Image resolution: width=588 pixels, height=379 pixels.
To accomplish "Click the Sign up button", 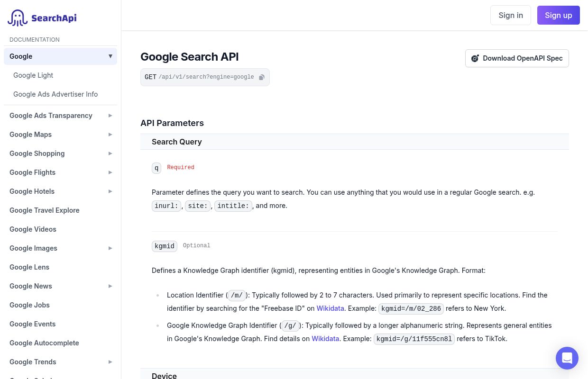I will coord(559,15).
